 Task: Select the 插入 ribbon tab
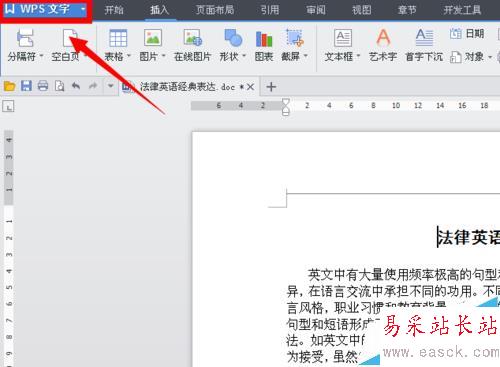(160, 10)
